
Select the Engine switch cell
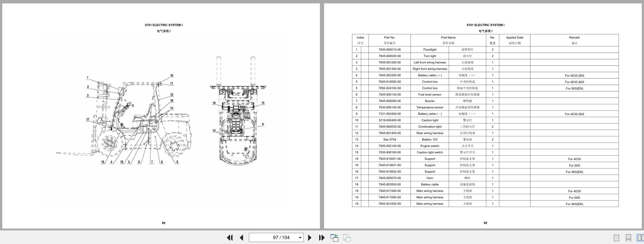click(x=430, y=146)
